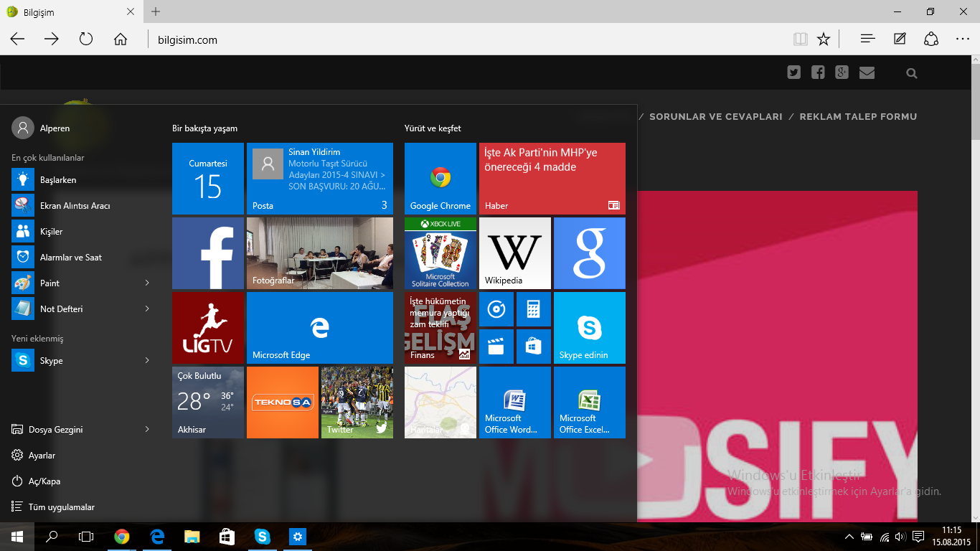Open the Finans tile
Screen dimensions: 980x551
point(440,328)
